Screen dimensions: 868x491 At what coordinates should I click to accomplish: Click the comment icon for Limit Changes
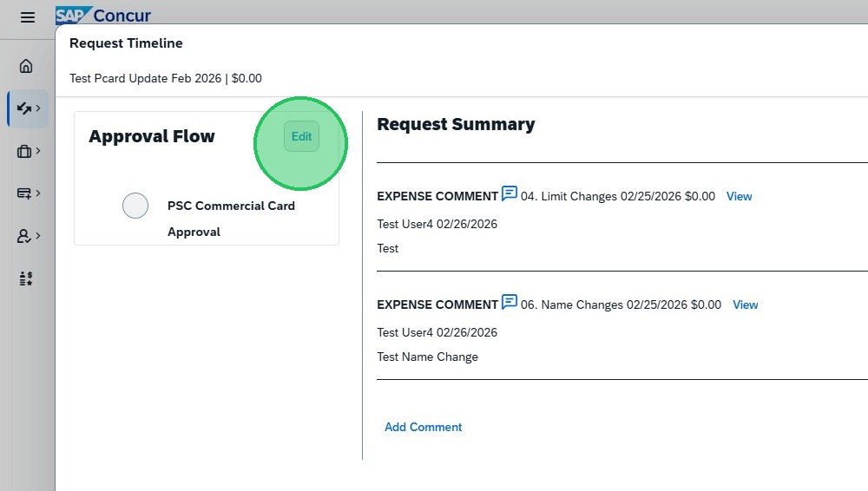pos(510,193)
